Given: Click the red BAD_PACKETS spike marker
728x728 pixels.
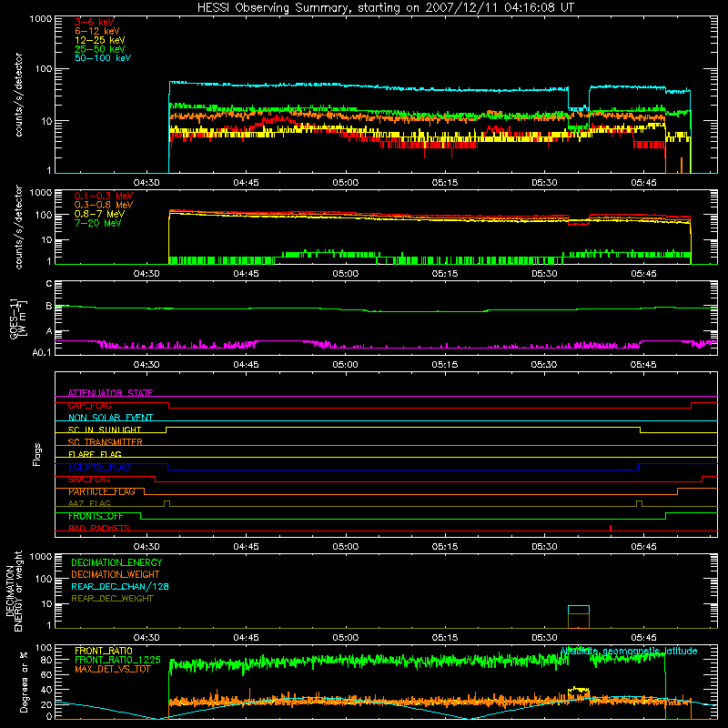Looking at the screenshot, I should pyautogui.click(x=611, y=528).
